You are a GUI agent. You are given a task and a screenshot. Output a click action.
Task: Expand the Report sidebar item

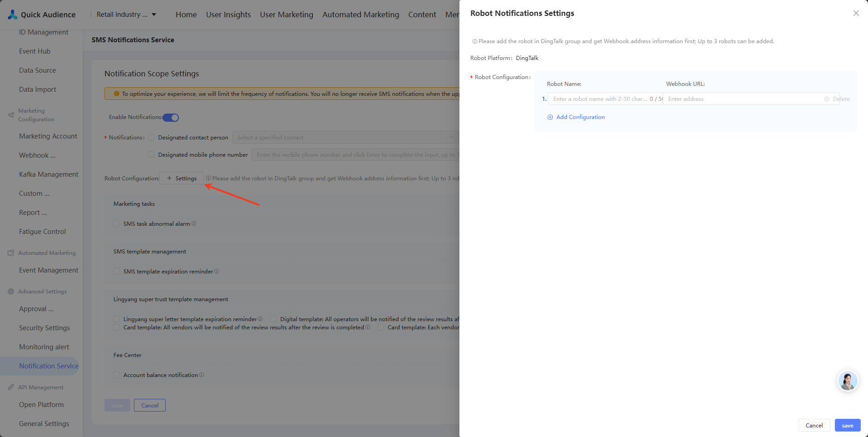click(33, 213)
